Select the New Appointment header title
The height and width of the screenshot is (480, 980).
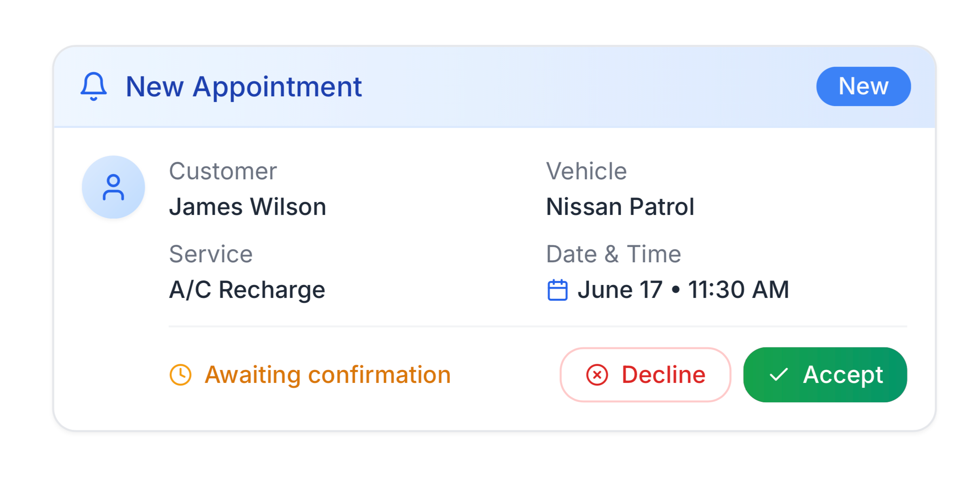click(x=244, y=87)
